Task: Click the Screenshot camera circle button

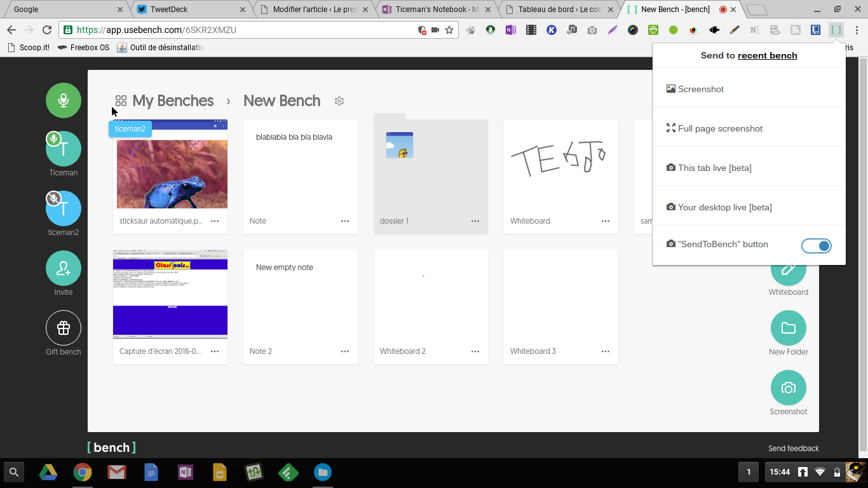Action: pos(789,388)
